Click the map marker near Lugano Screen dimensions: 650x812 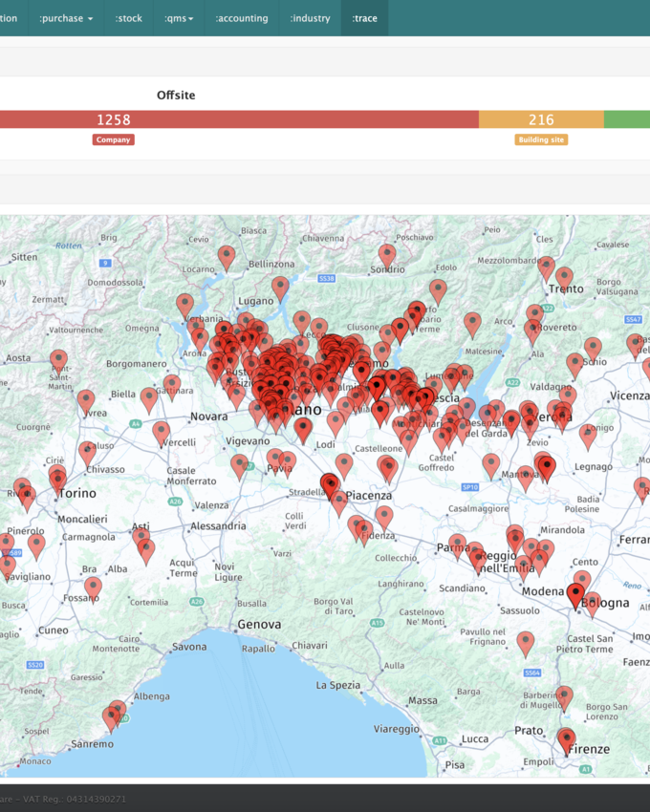click(x=280, y=287)
